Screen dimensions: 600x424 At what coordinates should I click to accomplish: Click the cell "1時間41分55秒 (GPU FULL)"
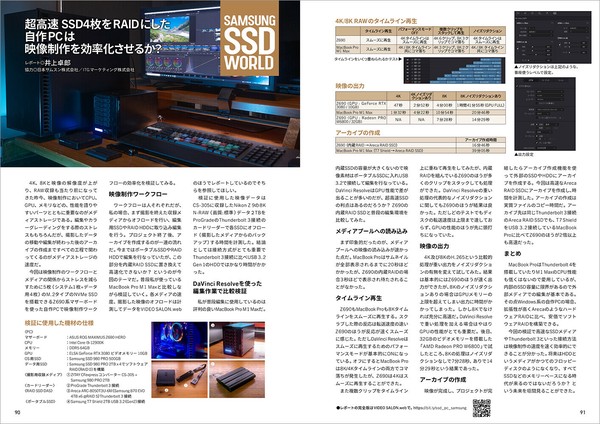(481, 105)
